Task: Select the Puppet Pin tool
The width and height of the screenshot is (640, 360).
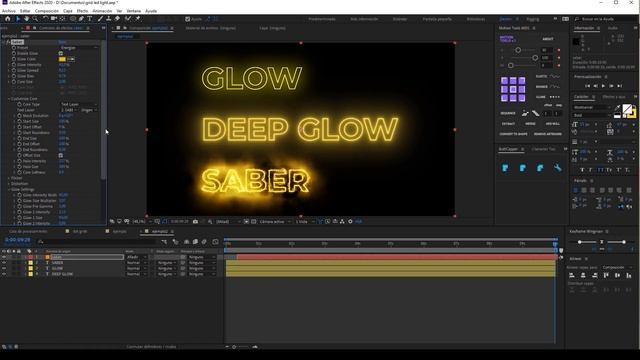Action: (138, 19)
